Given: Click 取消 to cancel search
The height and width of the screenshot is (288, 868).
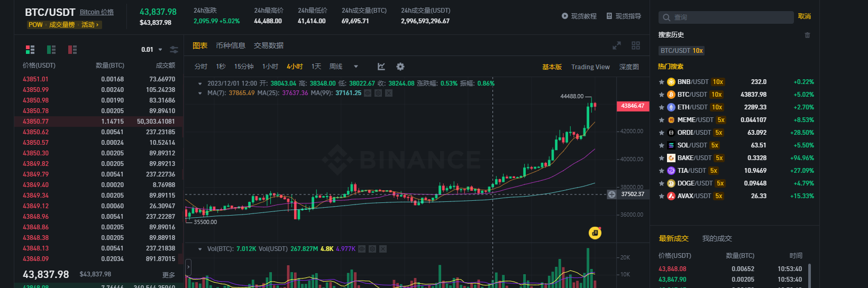Looking at the screenshot, I should click(x=805, y=16).
